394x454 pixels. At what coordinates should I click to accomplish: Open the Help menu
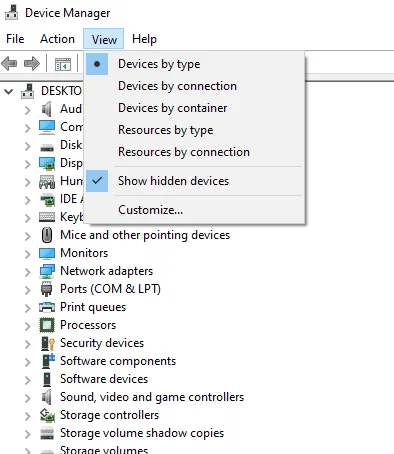[144, 39]
